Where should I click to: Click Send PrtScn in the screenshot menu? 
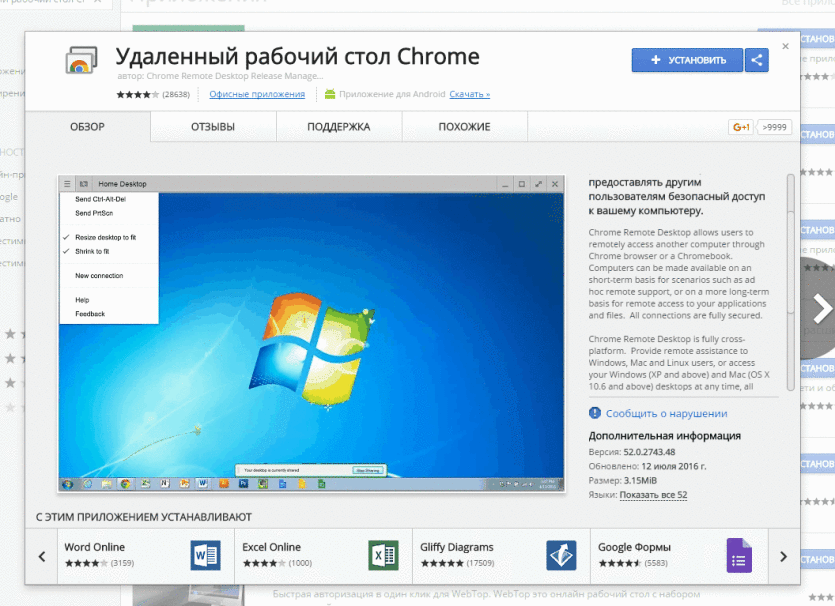coord(94,213)
